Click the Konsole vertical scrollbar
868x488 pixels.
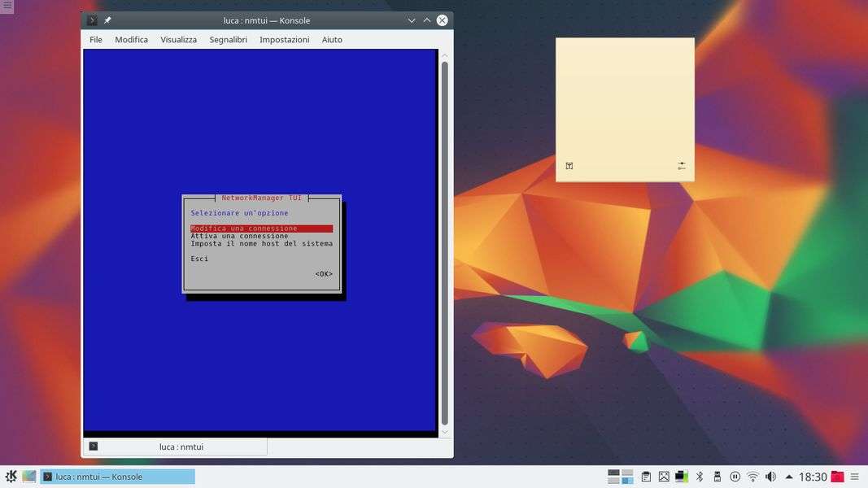point(444,242)
